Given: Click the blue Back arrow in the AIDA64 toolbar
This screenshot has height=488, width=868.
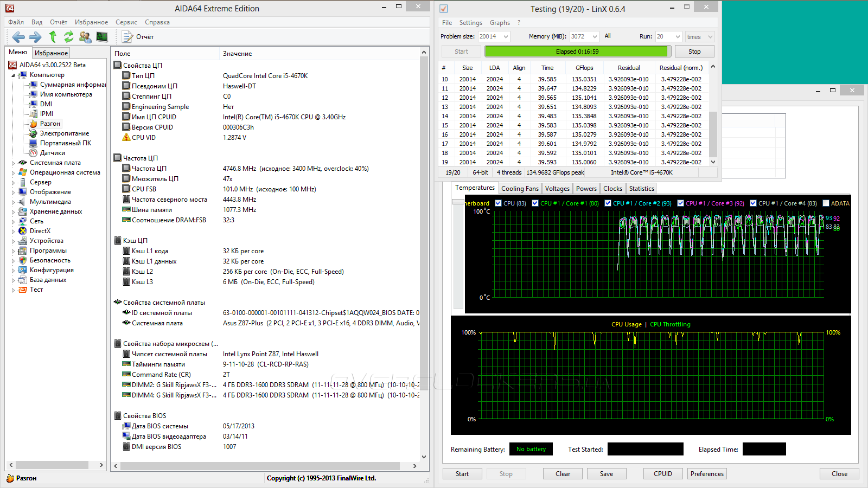Looking at the screenshot, I should pyautogui.click(x=18, y=37).
